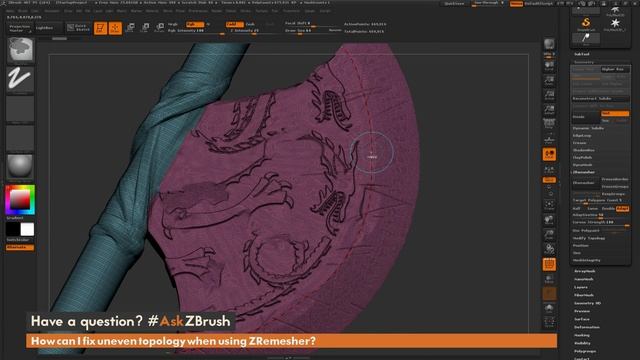Select the SimpleBrush tool thumbnail
The width and height of the screenshot is (640, 360).
[x=586, y=23]
